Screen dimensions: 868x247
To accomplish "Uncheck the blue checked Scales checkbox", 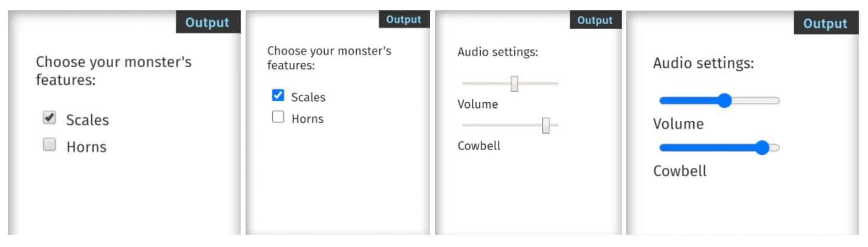I will click(x=278, y=96).
